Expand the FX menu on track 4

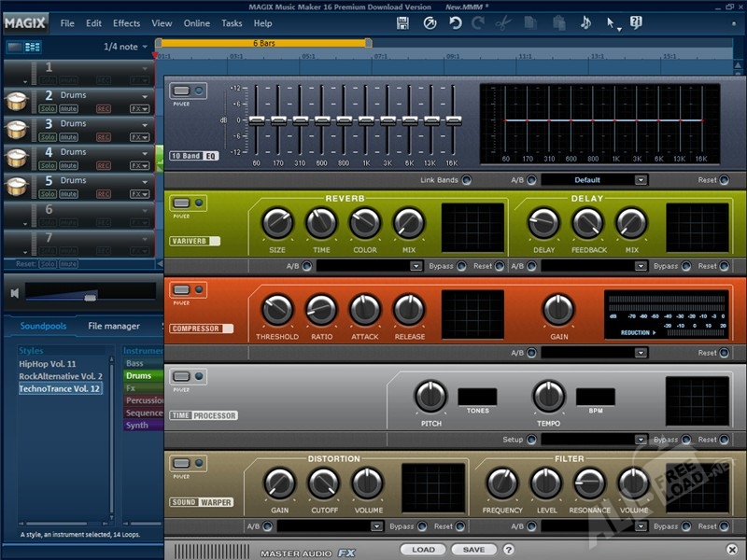click(139, 166)
